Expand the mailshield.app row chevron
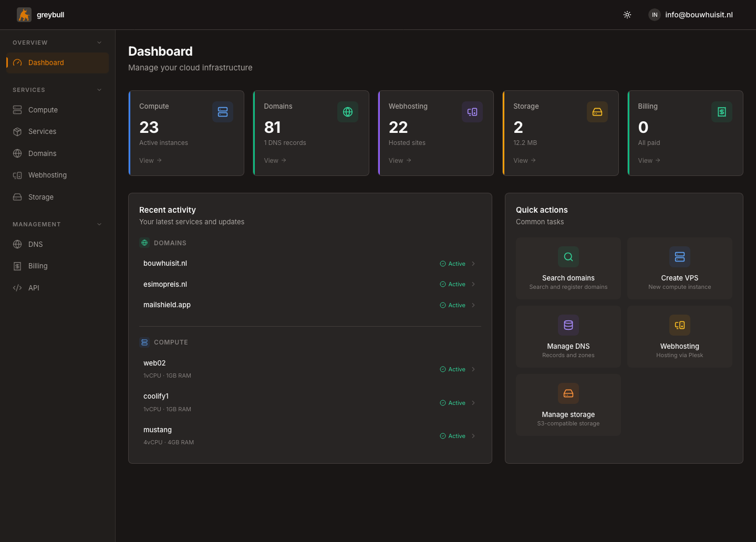Image resolution: width=756 pixels, height=542 pixels. [x=473, y=305]
